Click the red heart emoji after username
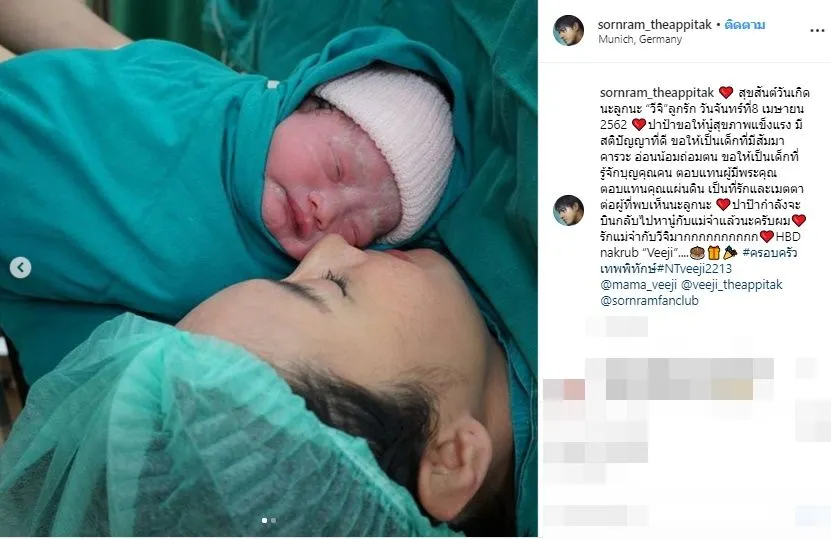Image resolution: width=831 pixels, height=539 pixels. 726,93
